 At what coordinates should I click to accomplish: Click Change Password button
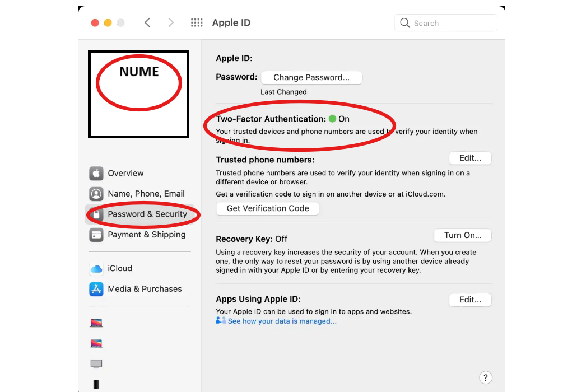[x=311, y=77]
